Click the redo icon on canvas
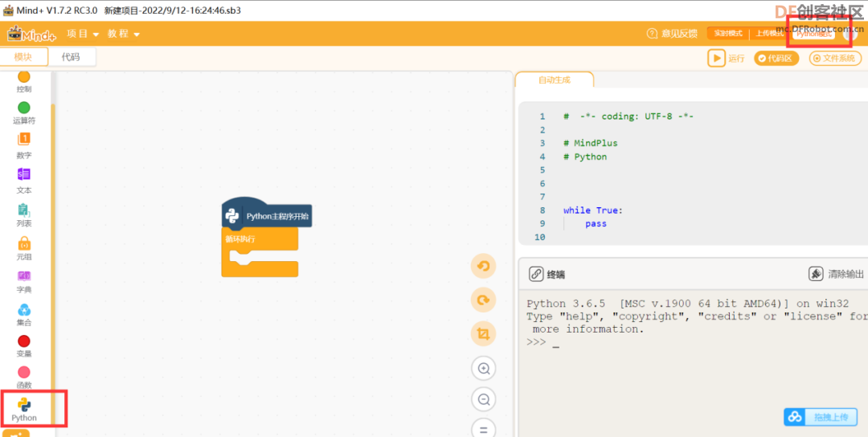 483,300
